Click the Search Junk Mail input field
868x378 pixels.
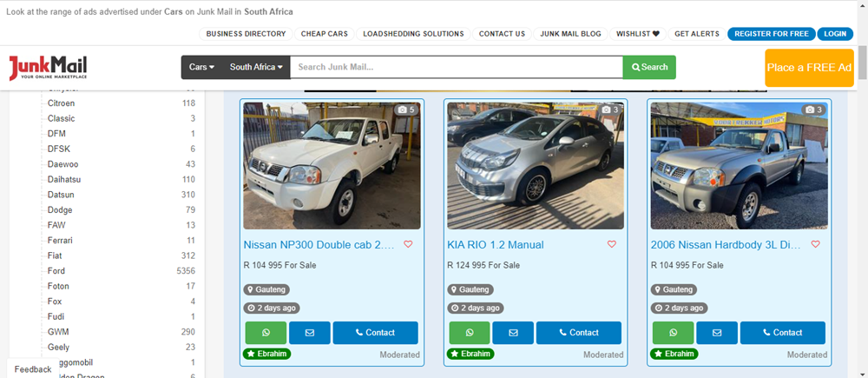456,68
